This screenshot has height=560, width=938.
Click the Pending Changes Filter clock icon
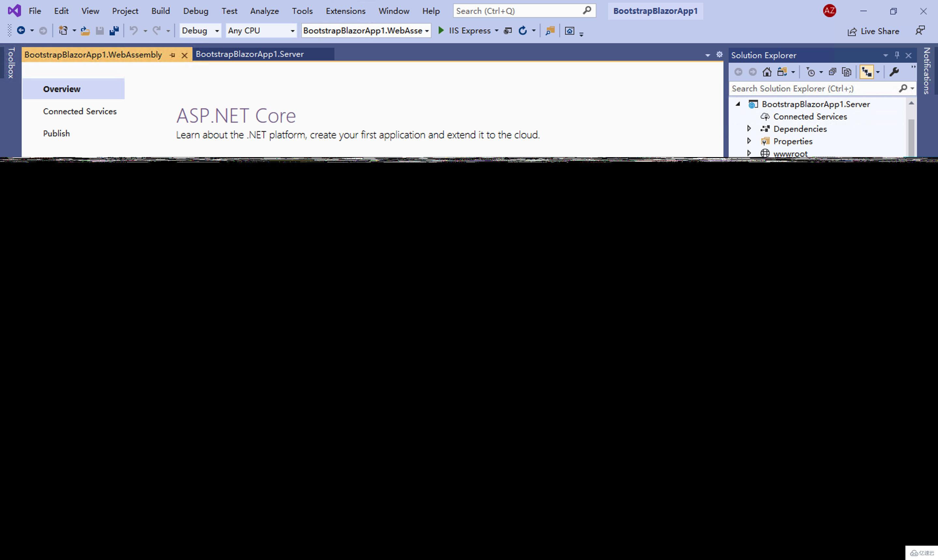coord(811,72)
